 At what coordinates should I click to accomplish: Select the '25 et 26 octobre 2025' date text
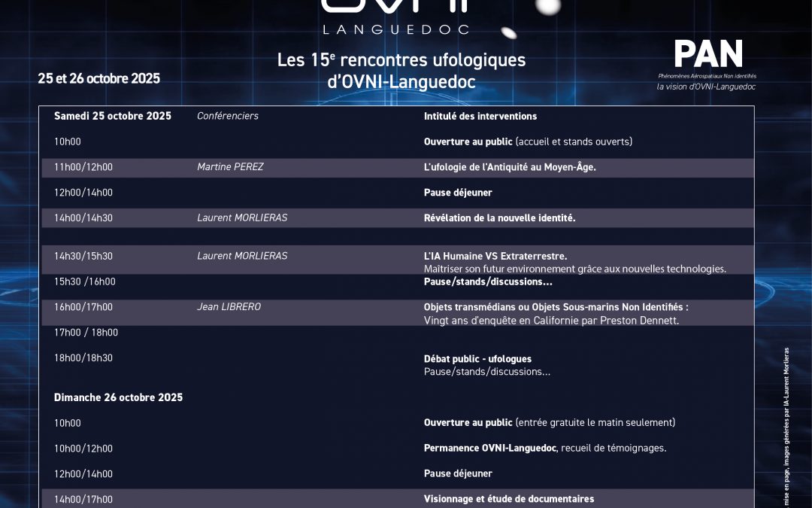[x=98, y=78]
